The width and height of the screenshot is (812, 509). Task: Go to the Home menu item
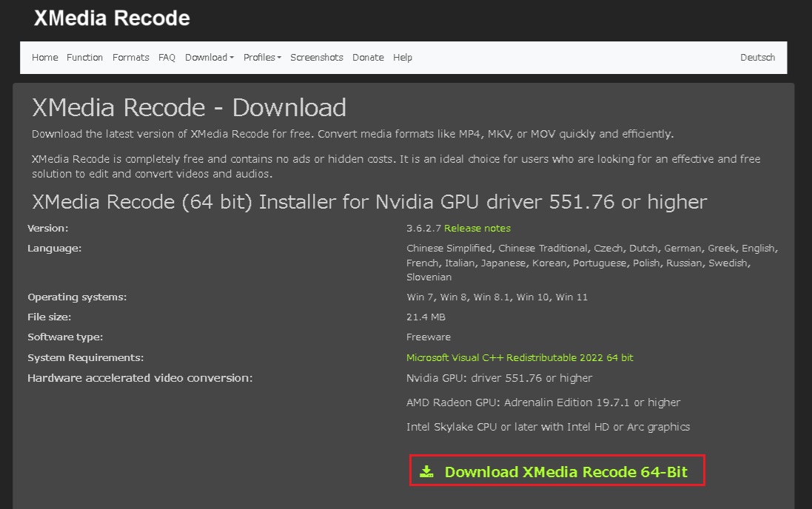[x=45, y=58]
